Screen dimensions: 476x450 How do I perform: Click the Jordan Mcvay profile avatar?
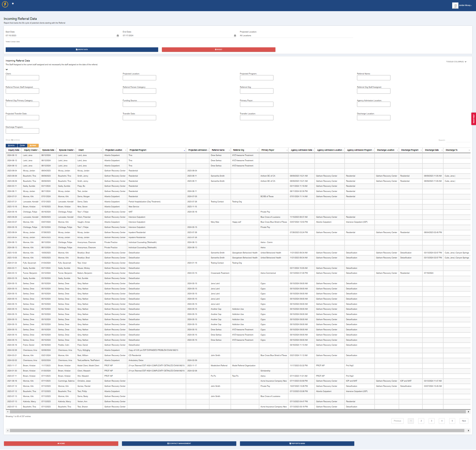click(455, 5)
